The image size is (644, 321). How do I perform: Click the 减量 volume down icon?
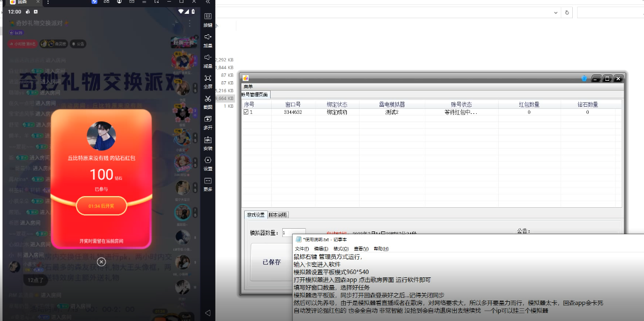207,57
